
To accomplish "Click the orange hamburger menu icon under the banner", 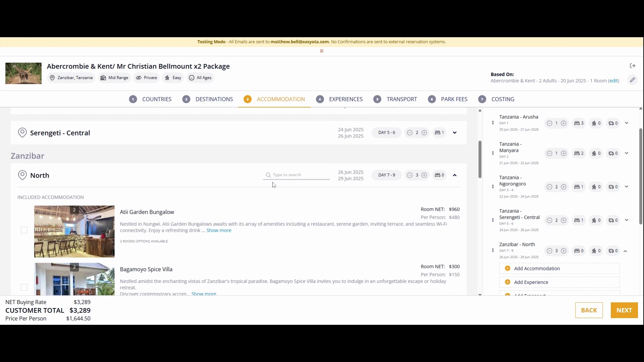I will point(322,51).
